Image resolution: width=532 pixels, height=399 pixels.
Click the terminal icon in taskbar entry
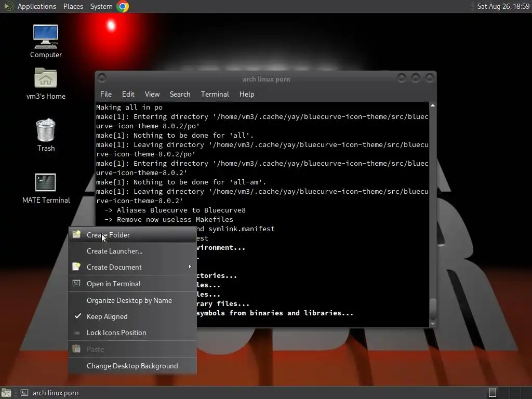click(x=24, y=393)
